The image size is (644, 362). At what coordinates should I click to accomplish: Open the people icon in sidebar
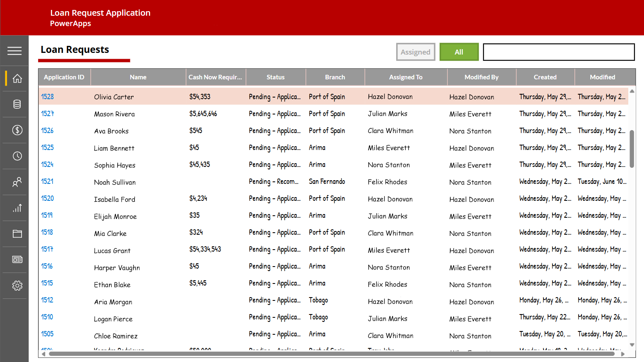17,182
